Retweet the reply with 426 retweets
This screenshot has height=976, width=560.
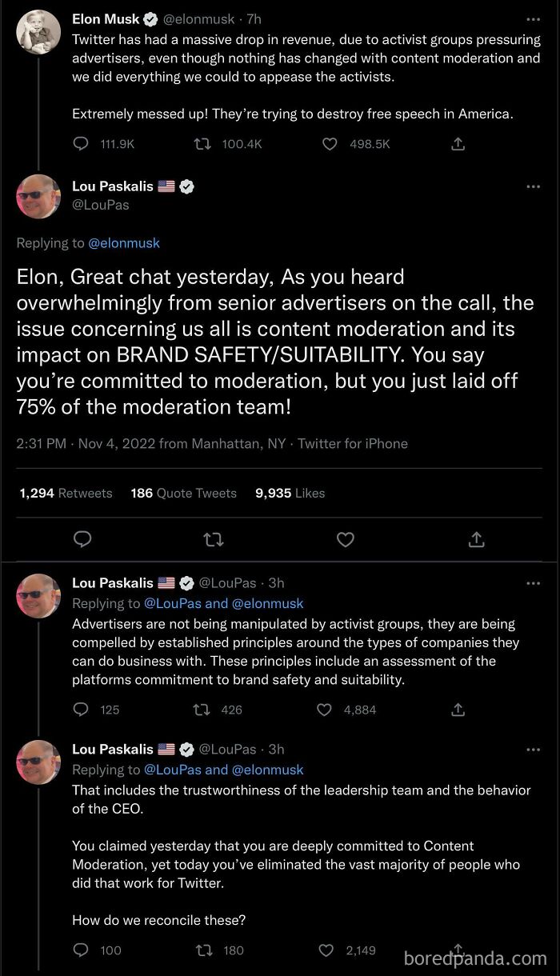[204, 710]
